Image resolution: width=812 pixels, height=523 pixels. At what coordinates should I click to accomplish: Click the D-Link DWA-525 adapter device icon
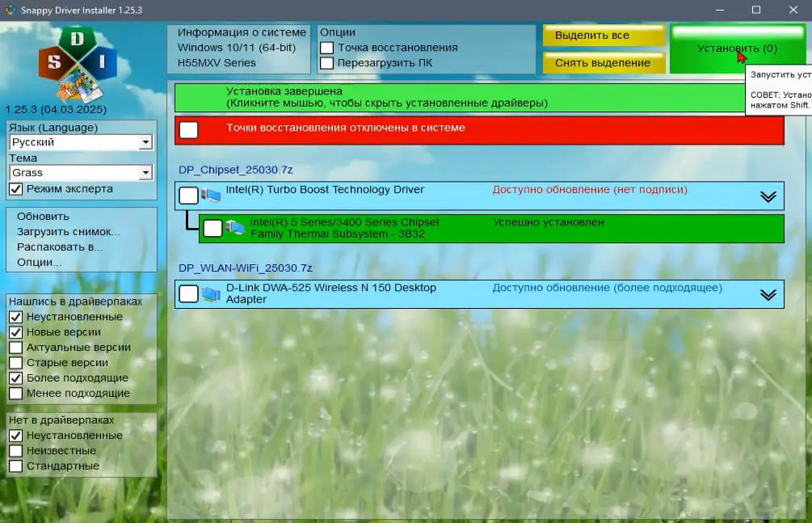[211, 294]
